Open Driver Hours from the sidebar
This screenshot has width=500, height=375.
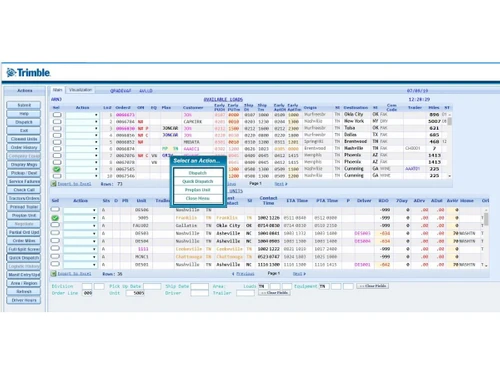pyautogui.click(x=24, y=300)
